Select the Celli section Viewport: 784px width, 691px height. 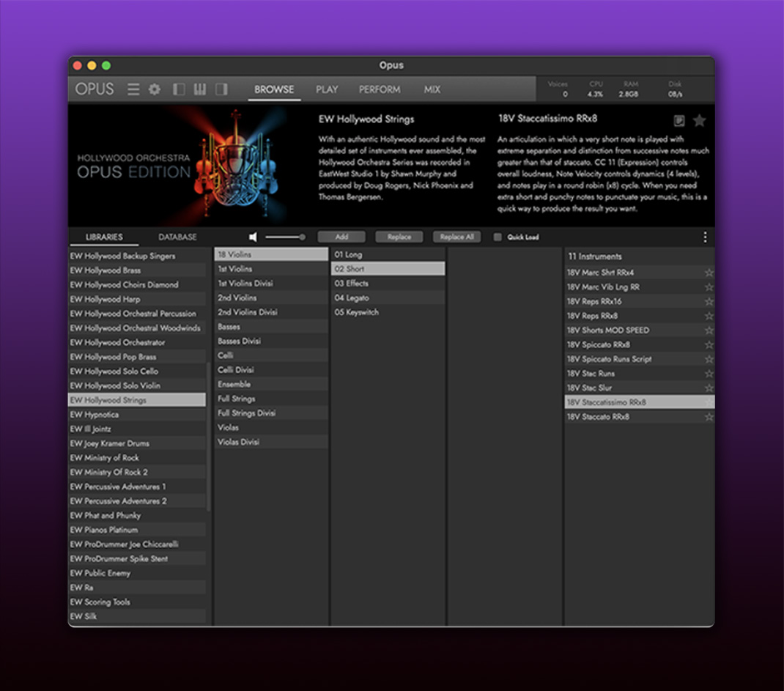click(272, 355)
